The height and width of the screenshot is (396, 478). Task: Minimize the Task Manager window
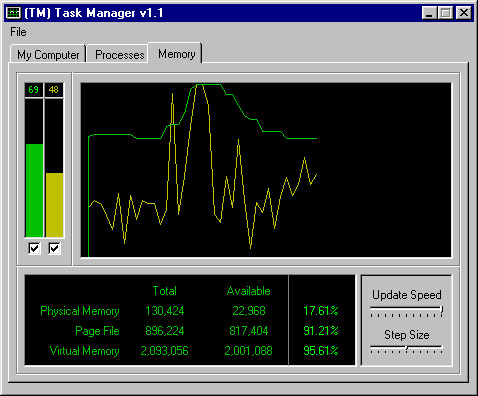click(x=429, y=13)
